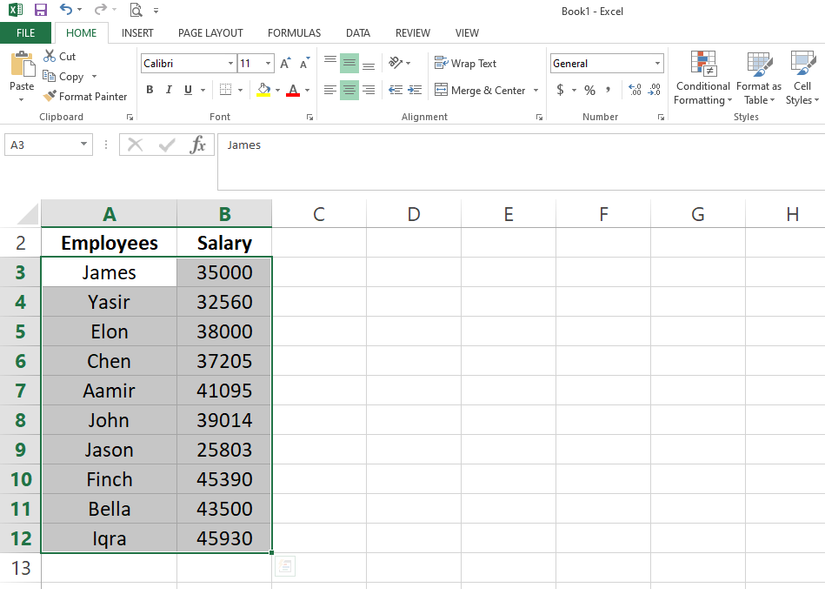Viewport: 825px width, 589px height.
Task: Toggle Bold formatting
Action: point(150,90)
